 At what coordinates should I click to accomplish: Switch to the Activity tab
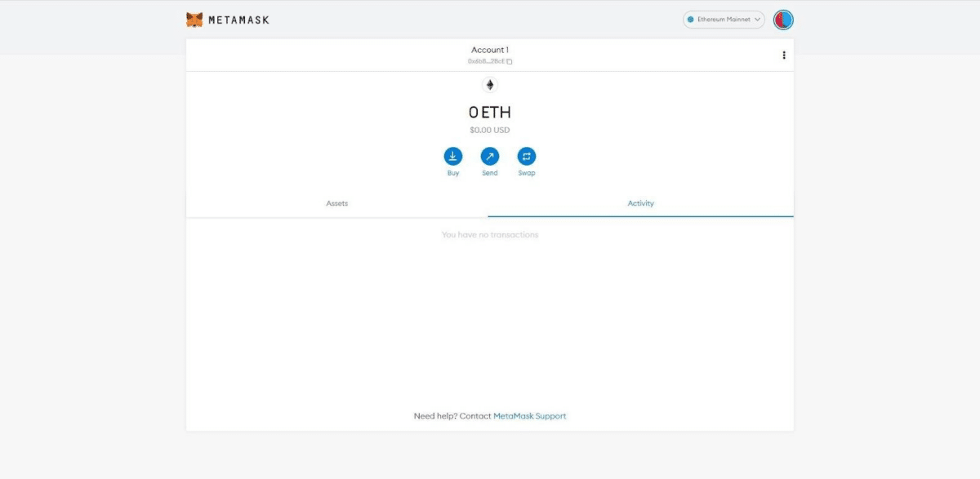tap(641, 203)
